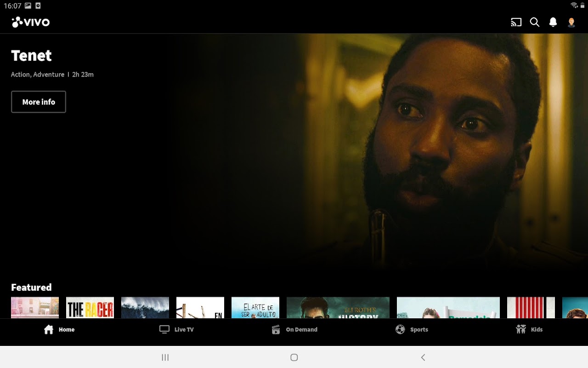Tap the Featured section heading

[31, 287]
